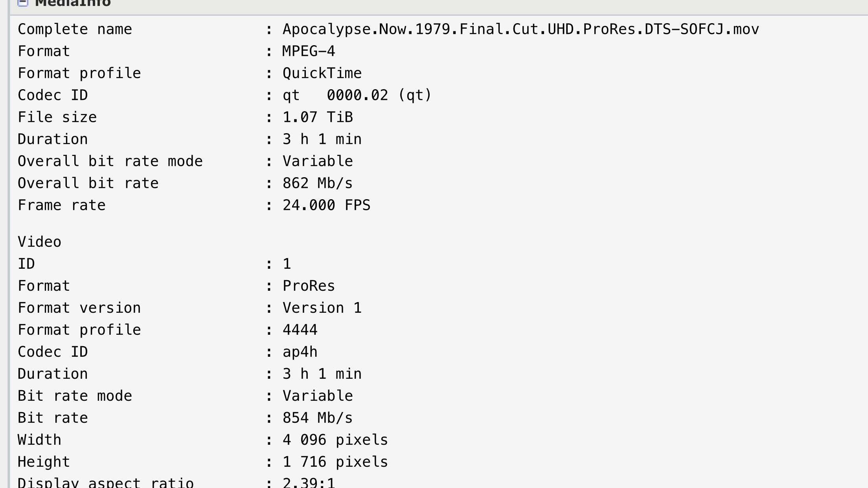This screenshot has width=868, height=488.
Task: Click the Complete name field label
Action: (75, 29)
